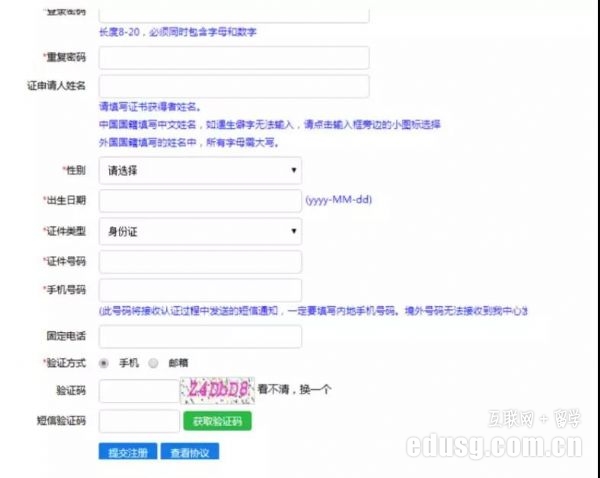This screenshot has height=478, width=600.
Task: Focus the 手机号码 mobile number field
Action: coord(200,290)
